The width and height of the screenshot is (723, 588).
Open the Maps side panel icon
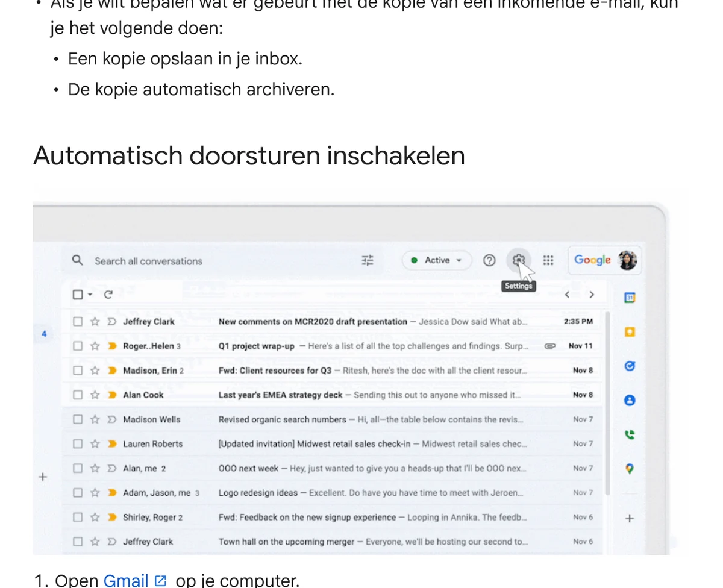pos(630,469)
